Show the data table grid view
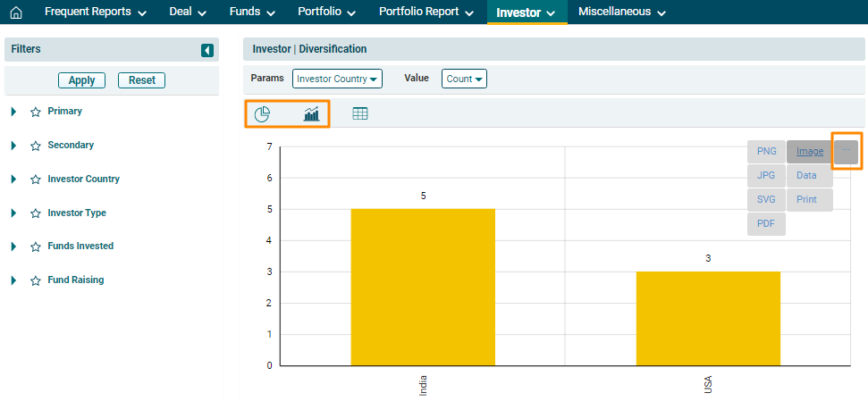Image resolution: width=868 pixels, height=401 pixels. click(x=360, y=114)
